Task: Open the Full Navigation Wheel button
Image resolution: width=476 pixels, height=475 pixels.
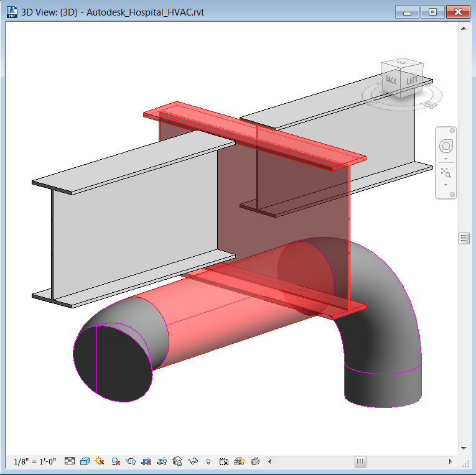Action: click(x=446, y=147)
